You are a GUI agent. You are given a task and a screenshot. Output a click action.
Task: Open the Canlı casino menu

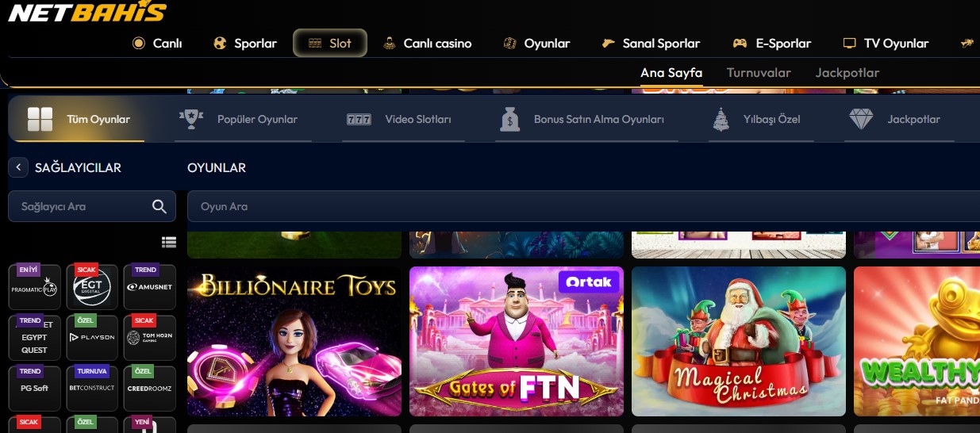(x=427, y=43)
